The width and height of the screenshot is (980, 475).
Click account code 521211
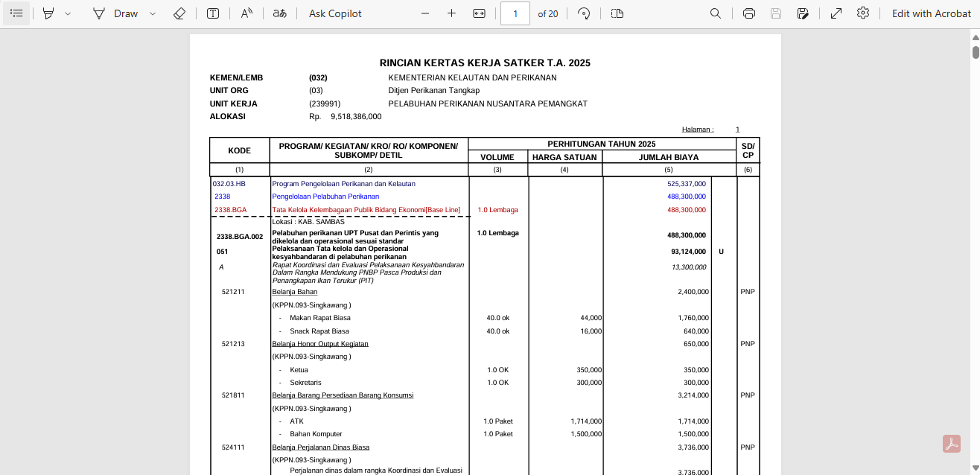click(x=233, y=292)
